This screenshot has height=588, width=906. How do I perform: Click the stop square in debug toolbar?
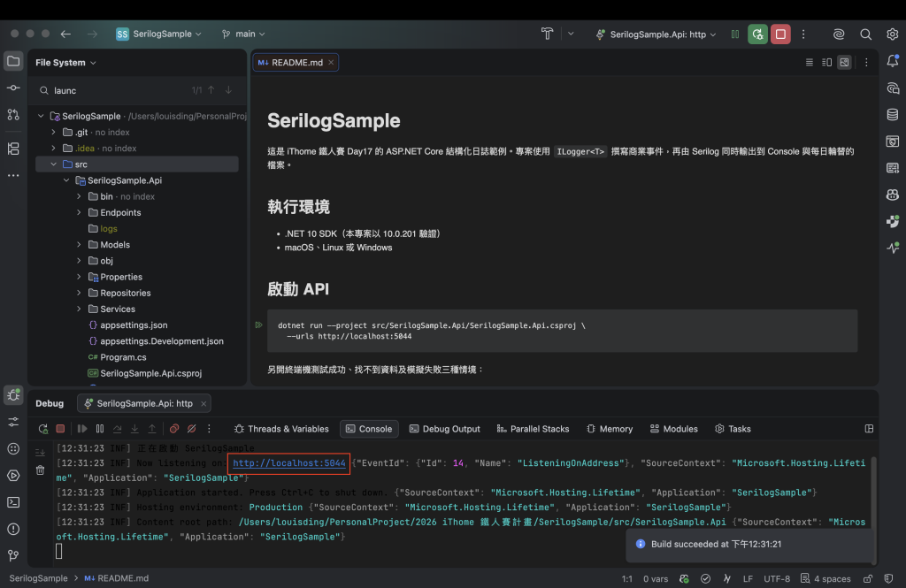[60, 429]
